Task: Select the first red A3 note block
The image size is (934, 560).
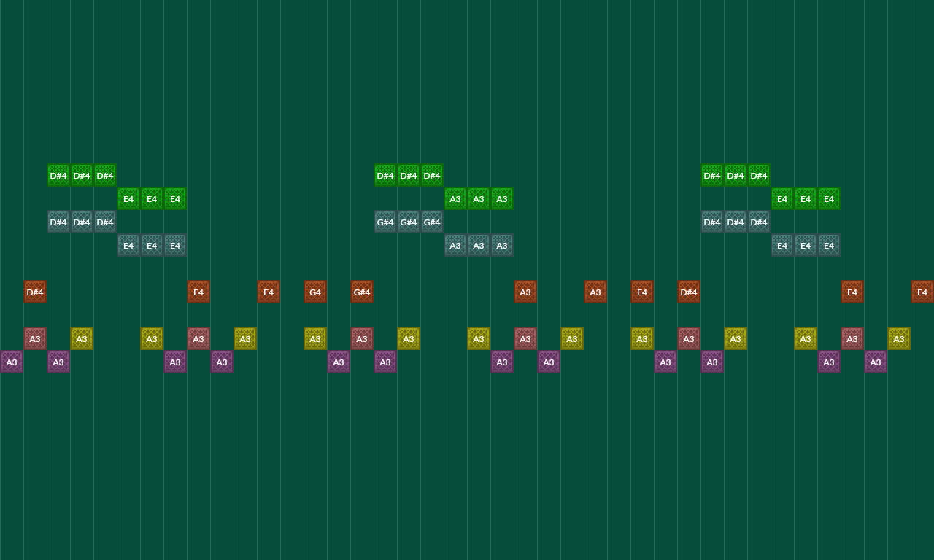Action: click(x=35, y=338)
